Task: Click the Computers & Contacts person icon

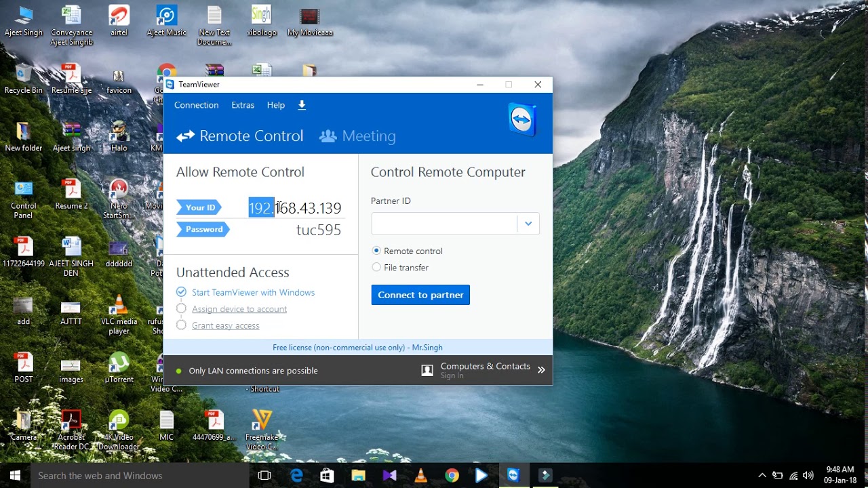Action: pos(427,370)
